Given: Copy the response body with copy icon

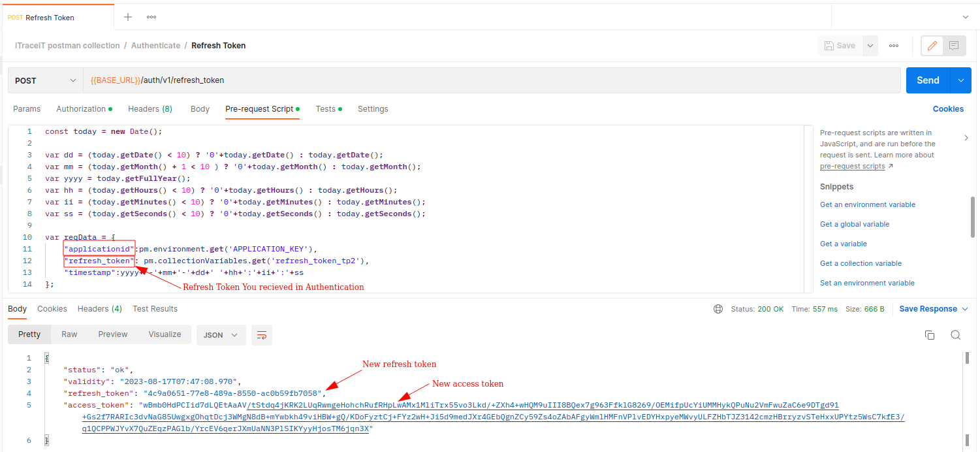Looking at the screenshot, I should (930, 335).
